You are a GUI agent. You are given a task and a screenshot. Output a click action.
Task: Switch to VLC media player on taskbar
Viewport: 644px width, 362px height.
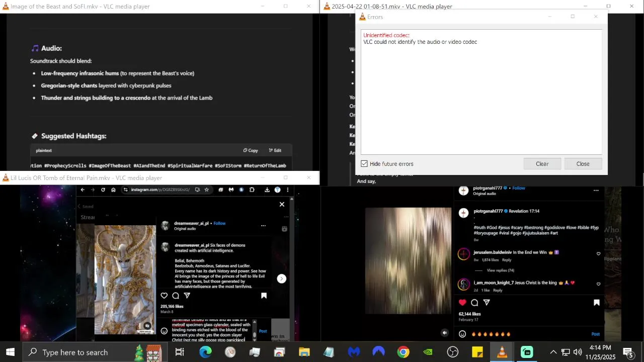(502, 352)
